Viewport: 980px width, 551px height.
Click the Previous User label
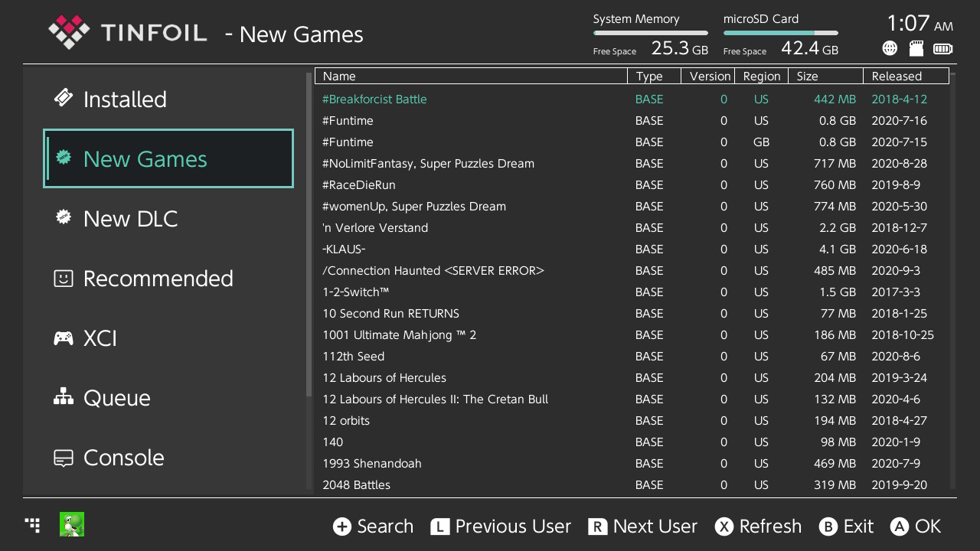click(513, 527)
